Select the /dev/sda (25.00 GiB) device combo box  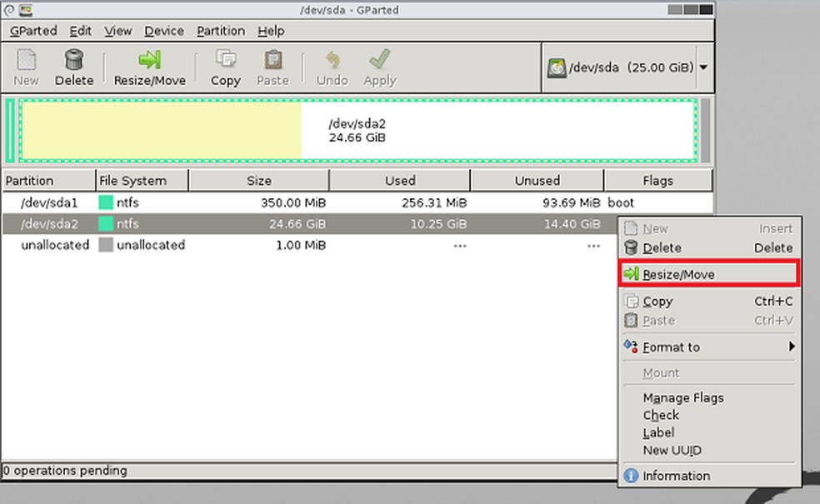(x=627, y=67)
